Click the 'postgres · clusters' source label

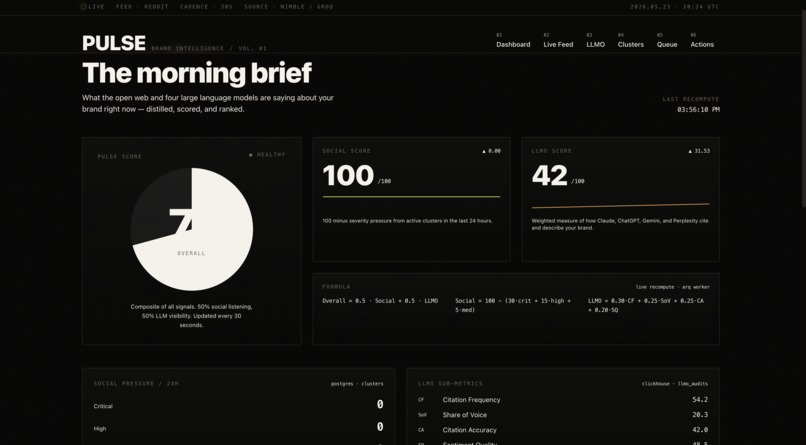tap(357, 384)
